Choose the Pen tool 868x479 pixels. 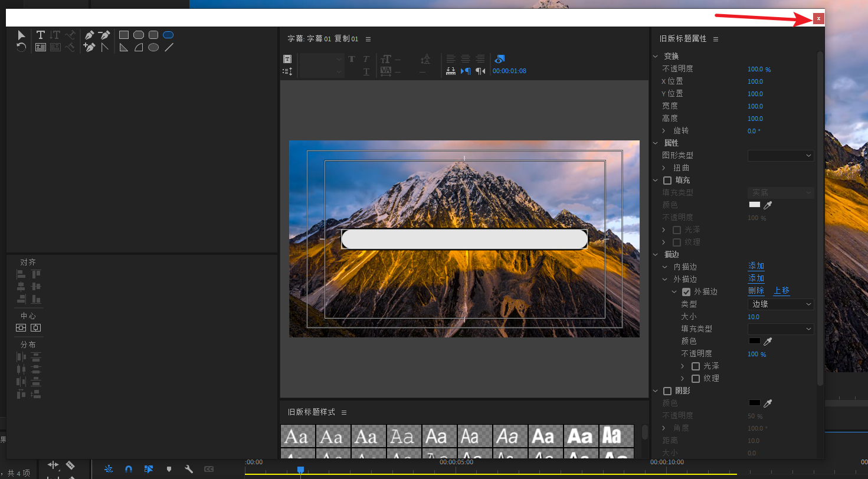coord(89,35)
